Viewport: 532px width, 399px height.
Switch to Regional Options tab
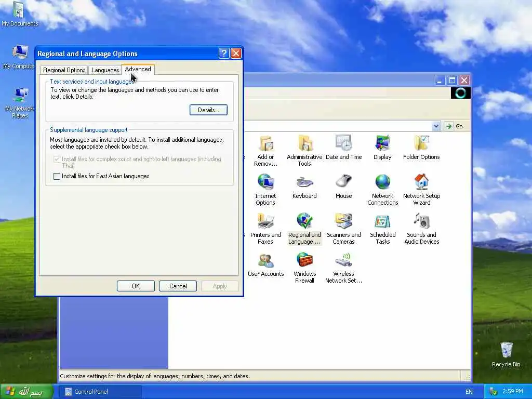pyautogui.click(x=64, y=70)
